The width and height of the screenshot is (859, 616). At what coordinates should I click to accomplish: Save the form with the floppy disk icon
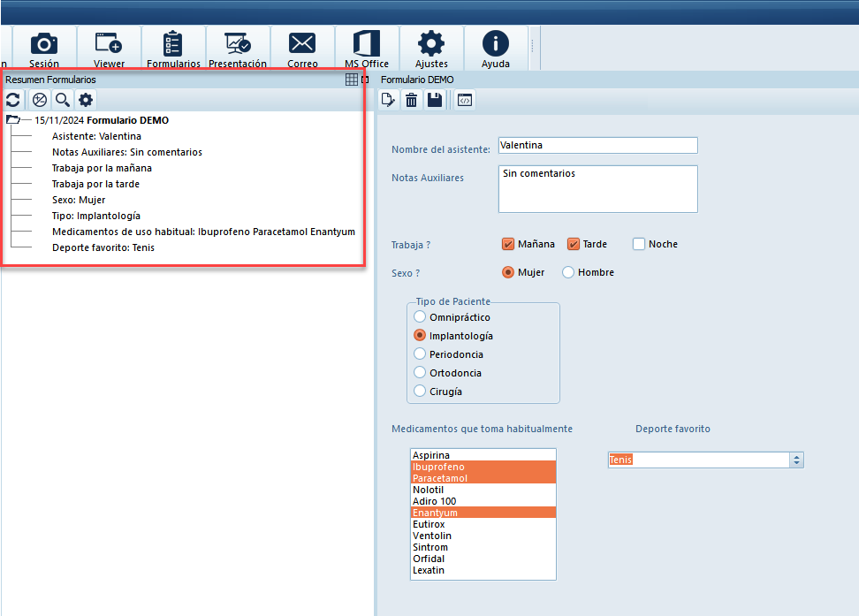point(435,101)
